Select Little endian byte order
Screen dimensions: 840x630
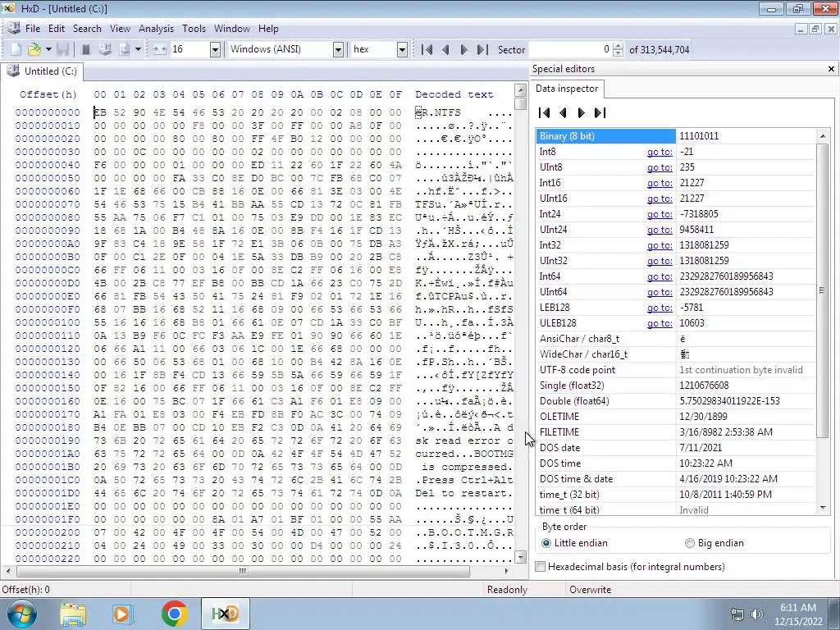(575, 543)
